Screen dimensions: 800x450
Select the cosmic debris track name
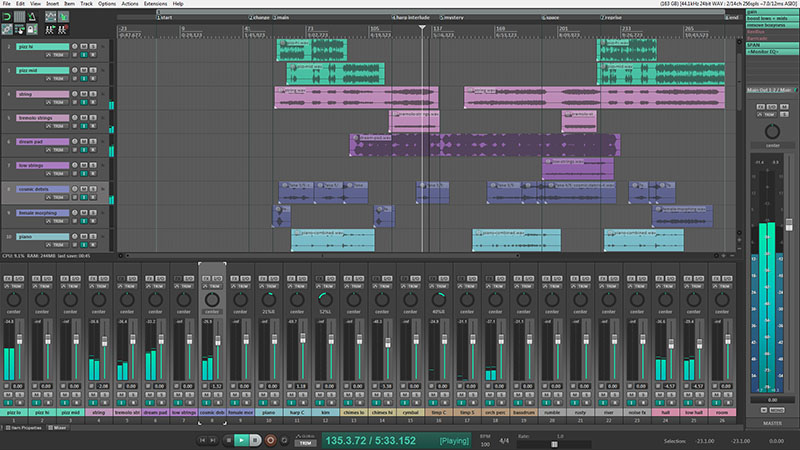[x=42, y=189]
